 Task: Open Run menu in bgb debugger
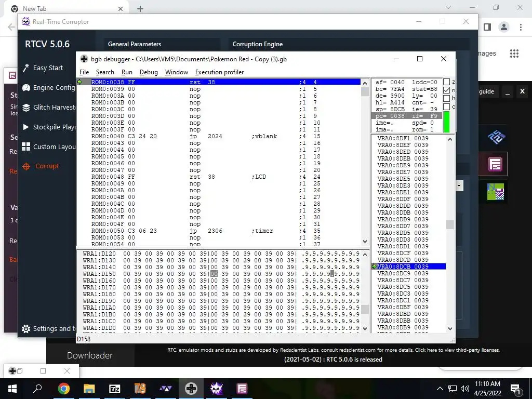pyautogui.click(x=127, y=72)
